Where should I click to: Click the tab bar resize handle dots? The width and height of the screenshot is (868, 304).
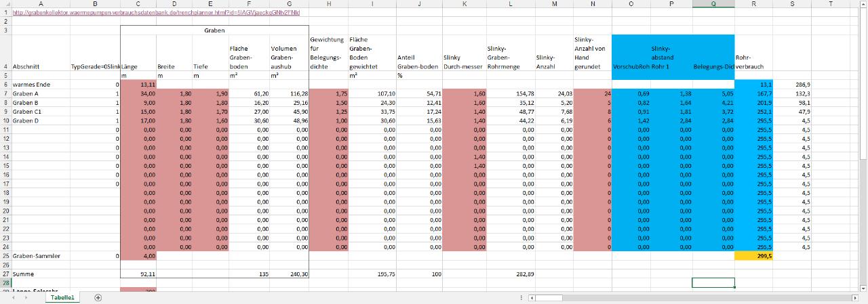coord(520,297)
